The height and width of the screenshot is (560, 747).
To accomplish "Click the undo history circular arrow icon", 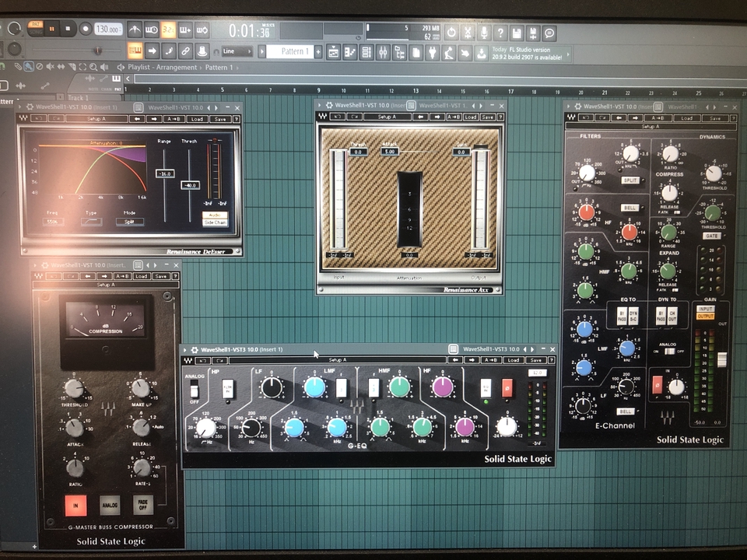I will click(x=451, y=33).
